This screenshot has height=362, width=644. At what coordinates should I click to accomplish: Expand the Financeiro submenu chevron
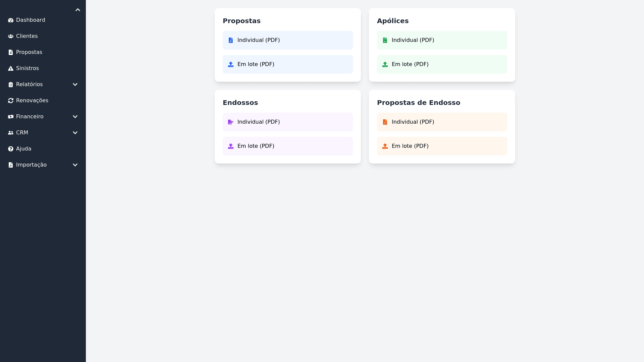75,117
